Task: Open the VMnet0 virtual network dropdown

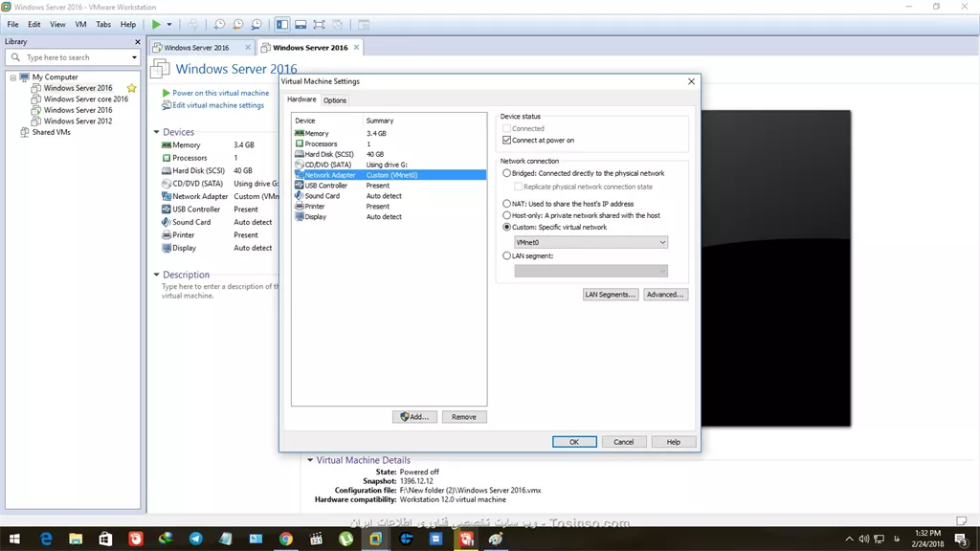Action: click(590, 242)
